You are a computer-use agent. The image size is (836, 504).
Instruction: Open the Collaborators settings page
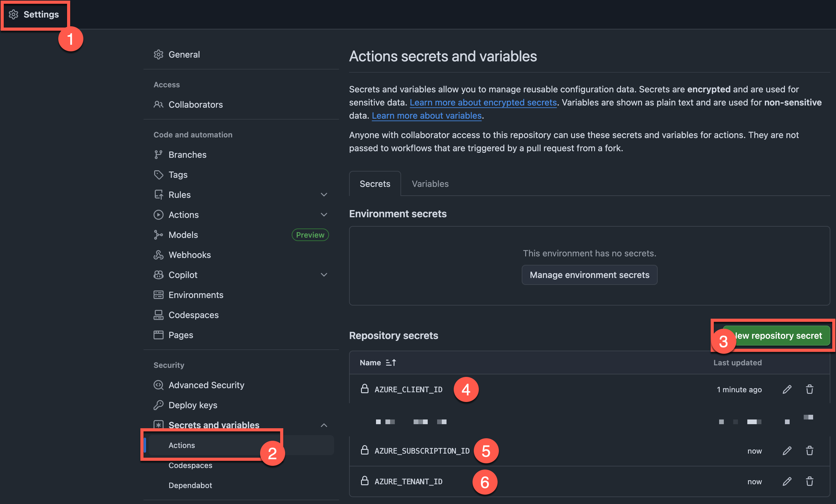[196, 104]
